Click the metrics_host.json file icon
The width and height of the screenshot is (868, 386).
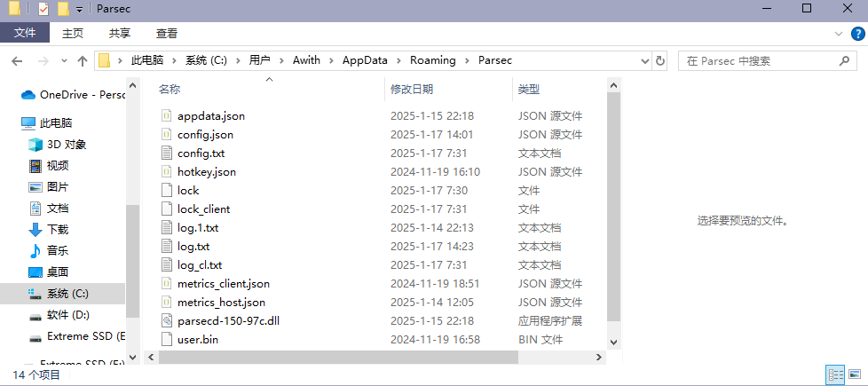[167, 303]
